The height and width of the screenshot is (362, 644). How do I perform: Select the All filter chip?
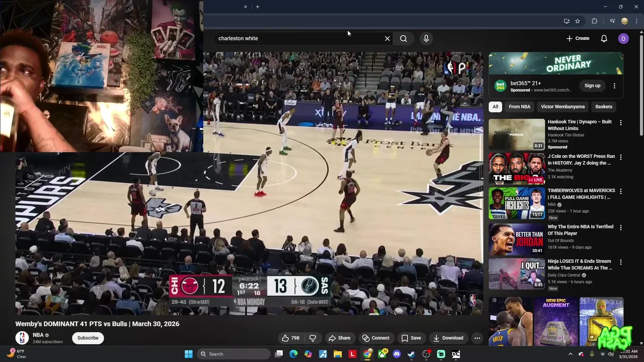(495, 107)
